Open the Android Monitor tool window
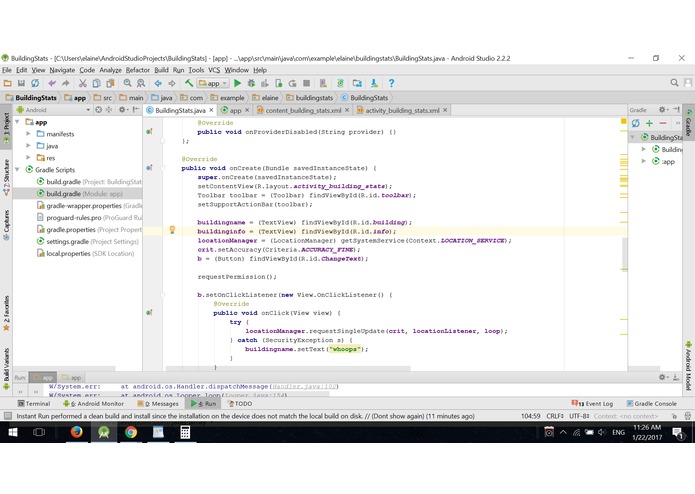The width and height of the screenshot is (695, 494). pos(94,404)
